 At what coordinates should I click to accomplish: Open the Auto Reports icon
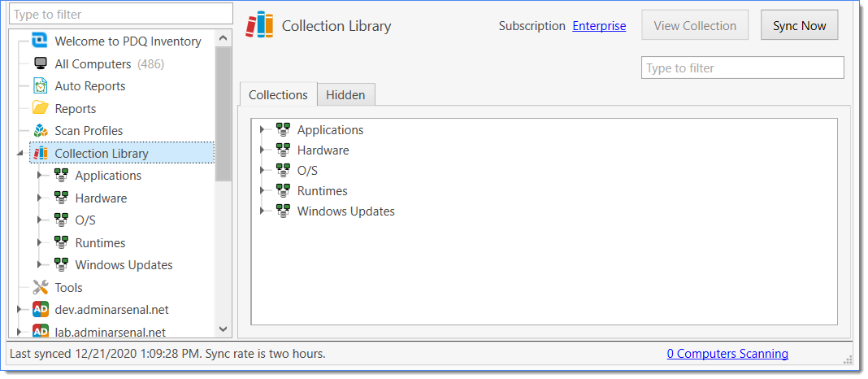point(40,86)
